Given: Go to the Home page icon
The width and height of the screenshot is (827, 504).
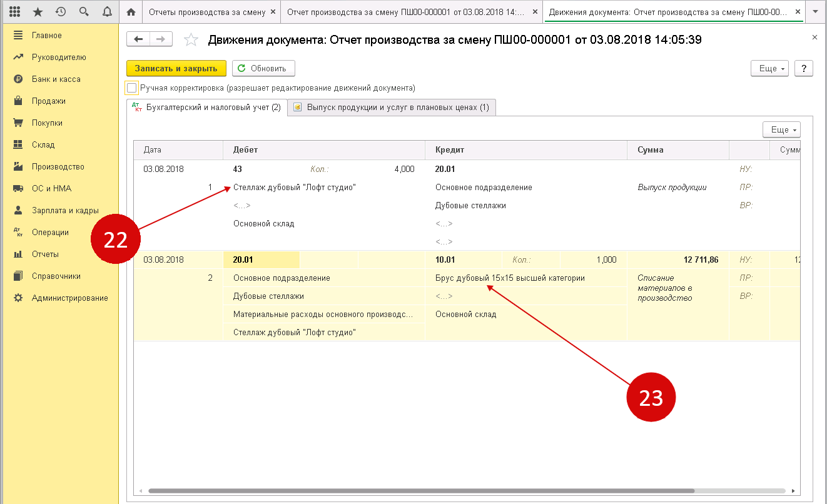Looking at the screenshot, I should tap(131, 12).
